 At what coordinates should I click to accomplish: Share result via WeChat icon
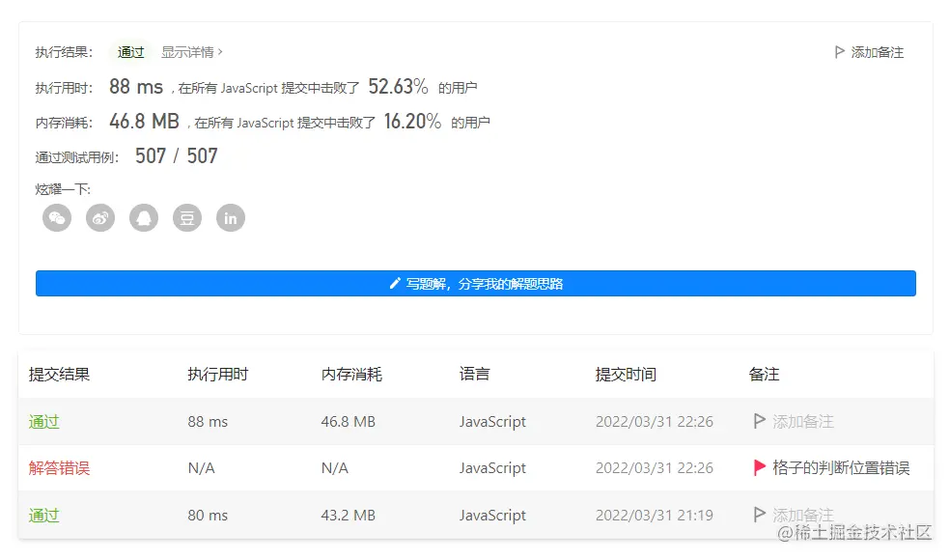click(57, 217)
